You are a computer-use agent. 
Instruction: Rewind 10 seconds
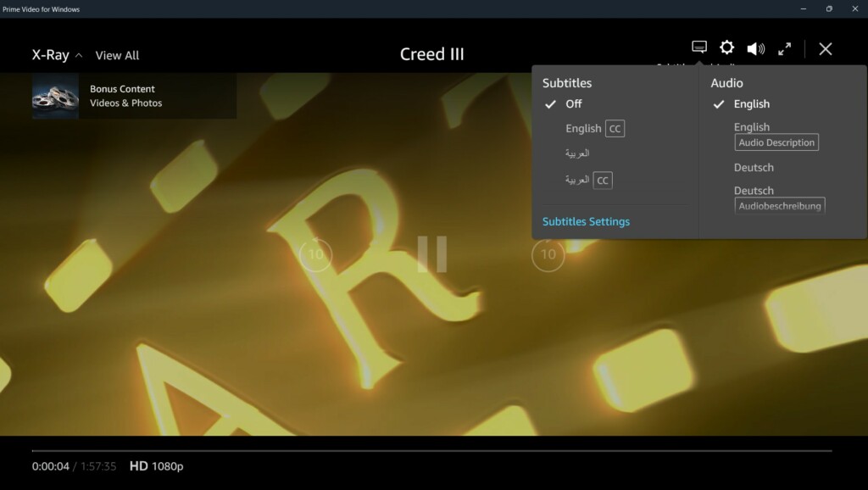coord(316,254)
